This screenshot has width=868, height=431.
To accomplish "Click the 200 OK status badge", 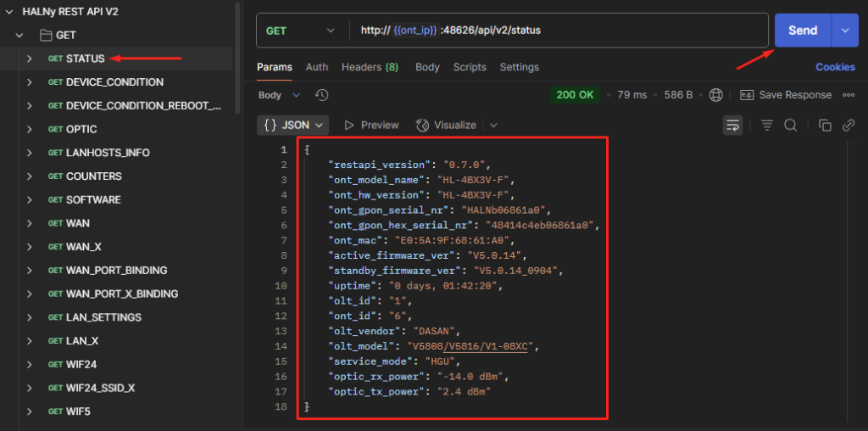I will tap(576, 95).
